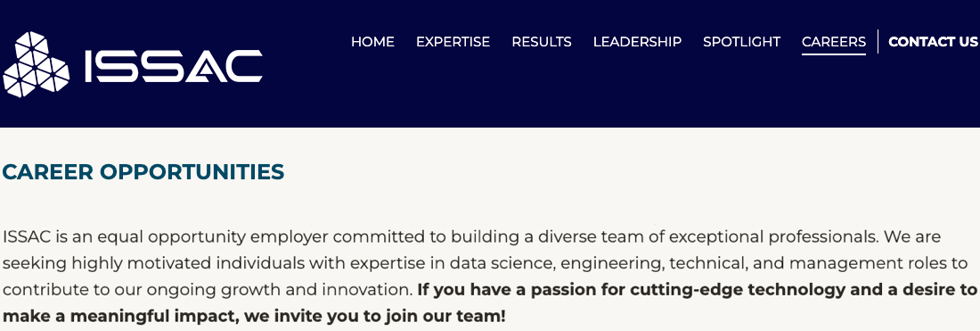
Task: Open the CONTACT US link
Action: (x=933, y=42)
